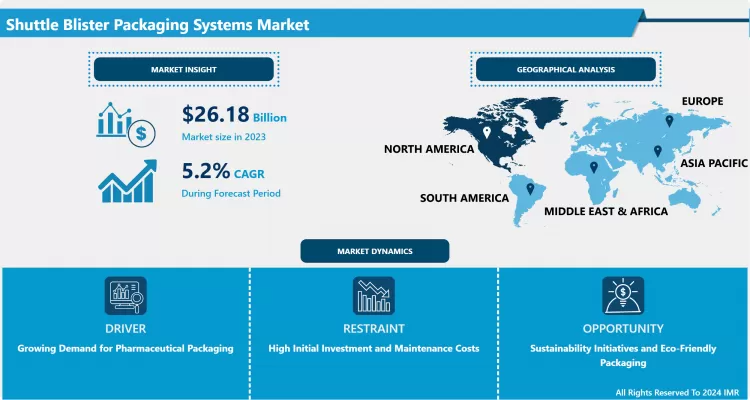Select the MIDDLE EAST & AFRICA label
Image resolution: width=750 pixels, height=400 pixels.
[605, 212]
